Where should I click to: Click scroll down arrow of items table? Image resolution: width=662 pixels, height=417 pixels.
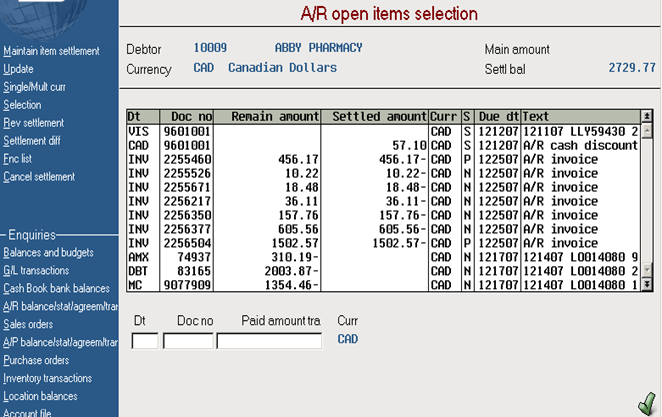pos(646,270)
